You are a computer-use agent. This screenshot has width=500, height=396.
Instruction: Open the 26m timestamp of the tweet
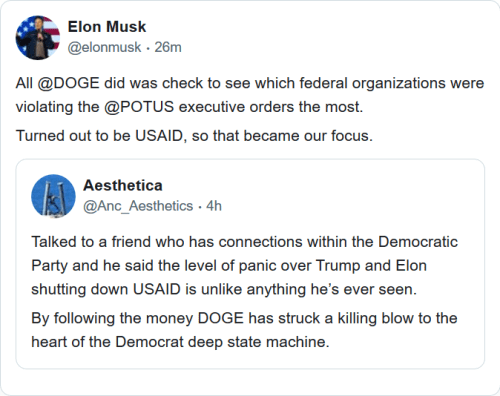(168, 47)
